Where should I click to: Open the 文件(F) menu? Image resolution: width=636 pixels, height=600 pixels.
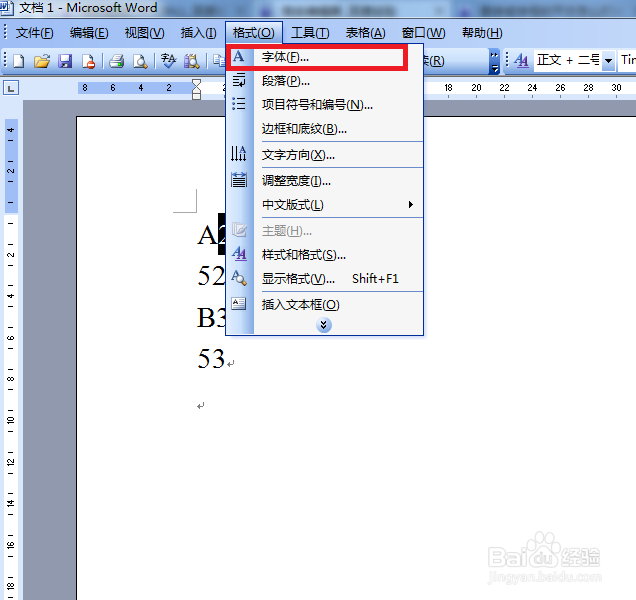[34, 33]
